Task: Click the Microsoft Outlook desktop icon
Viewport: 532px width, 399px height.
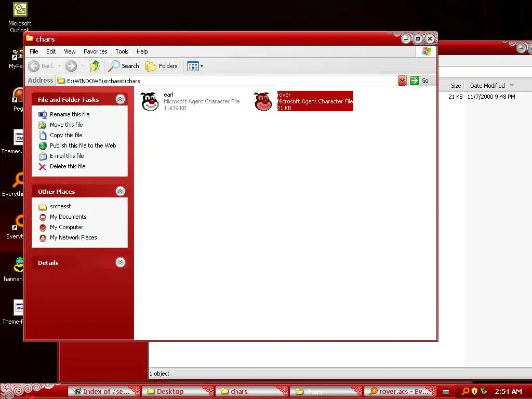Action: (x=20, y=17)
